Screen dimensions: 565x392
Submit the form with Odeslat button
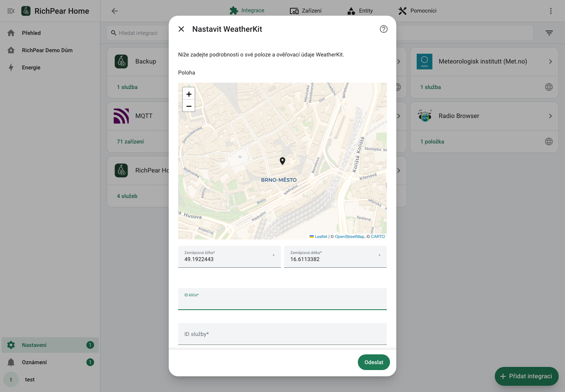(x=374, y=362)
